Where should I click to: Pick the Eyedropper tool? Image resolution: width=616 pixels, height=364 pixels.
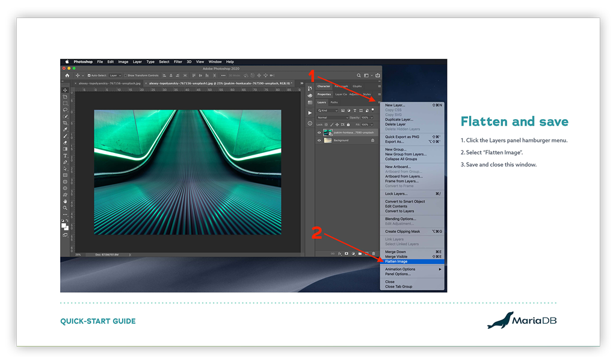pyautogui.click(x=66, y=129)
